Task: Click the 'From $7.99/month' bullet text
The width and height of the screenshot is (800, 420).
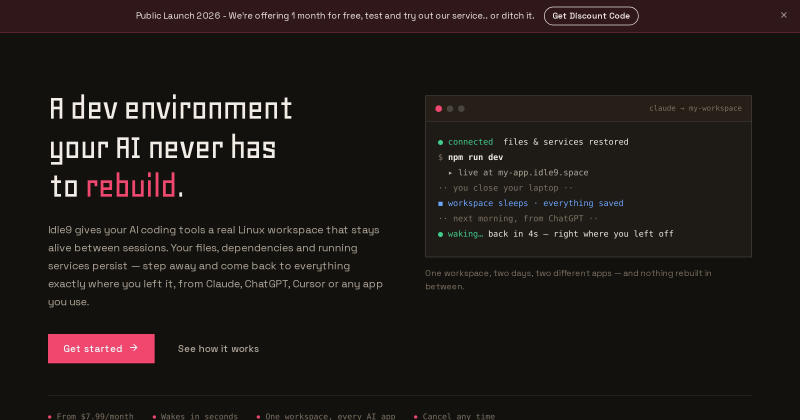Action: coord(95,416)
